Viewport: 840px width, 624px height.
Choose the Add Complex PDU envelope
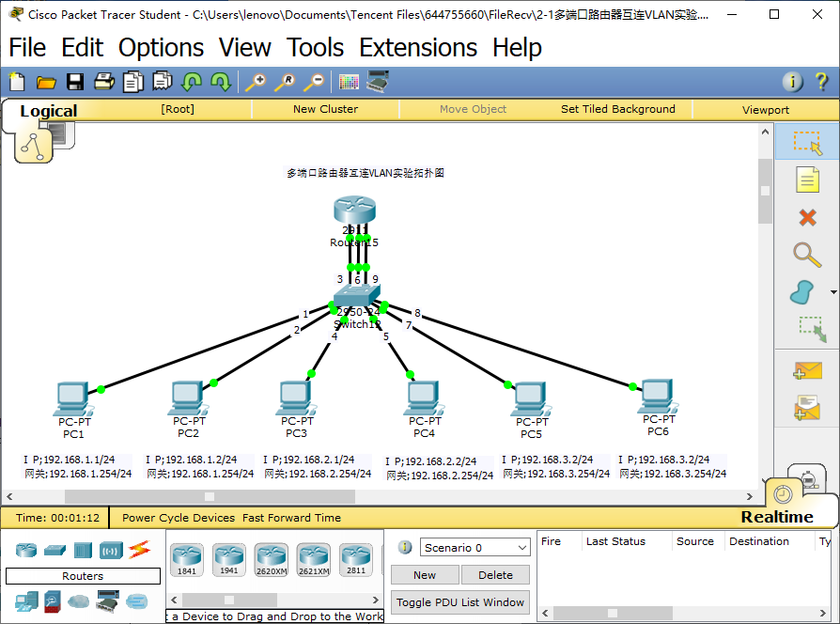pos(807,408)
